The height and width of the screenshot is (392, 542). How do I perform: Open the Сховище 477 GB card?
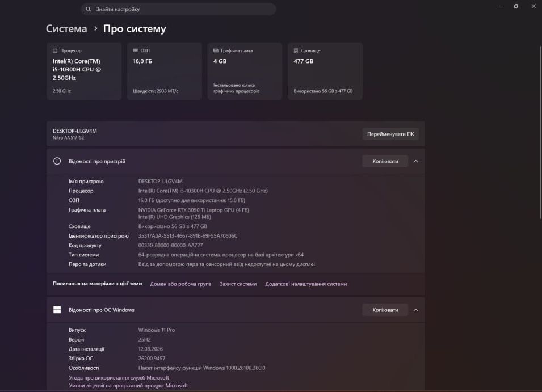pyautogui.click(x=325, y=71)
